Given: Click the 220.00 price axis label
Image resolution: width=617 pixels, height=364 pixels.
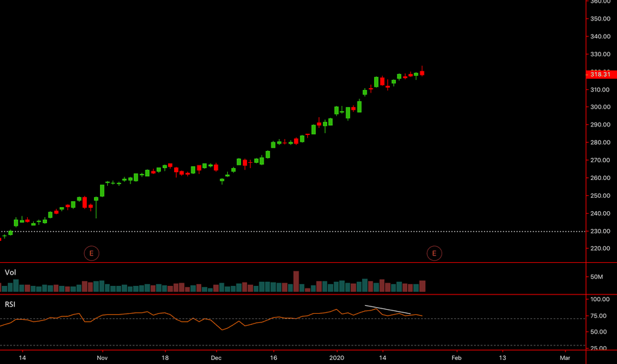Looking at the screenshot, I should coord(600,248).
